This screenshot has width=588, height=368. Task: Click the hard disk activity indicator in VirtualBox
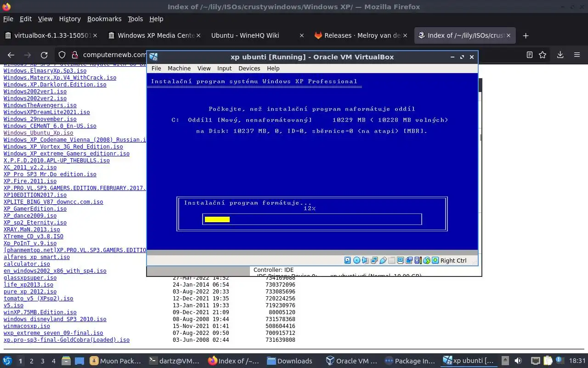click(347, 260)
